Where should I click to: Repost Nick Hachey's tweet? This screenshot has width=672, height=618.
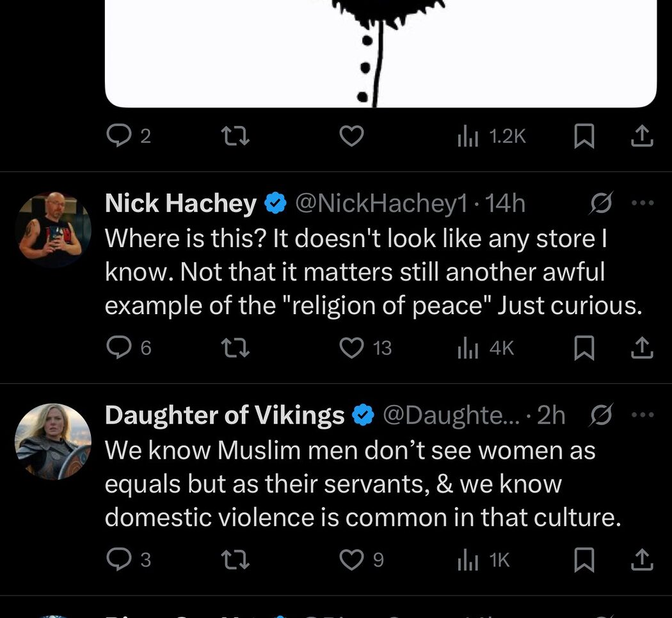[x=236, y=347]
